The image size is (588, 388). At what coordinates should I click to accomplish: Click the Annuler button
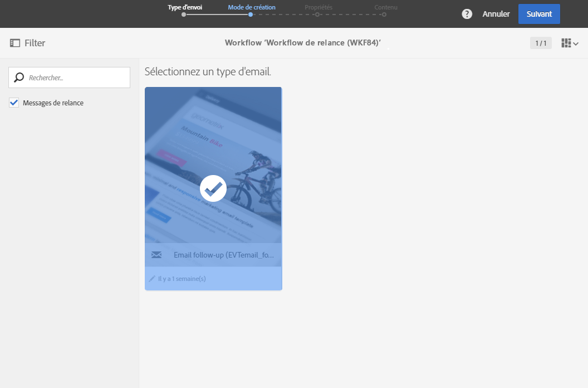[496, 14]
